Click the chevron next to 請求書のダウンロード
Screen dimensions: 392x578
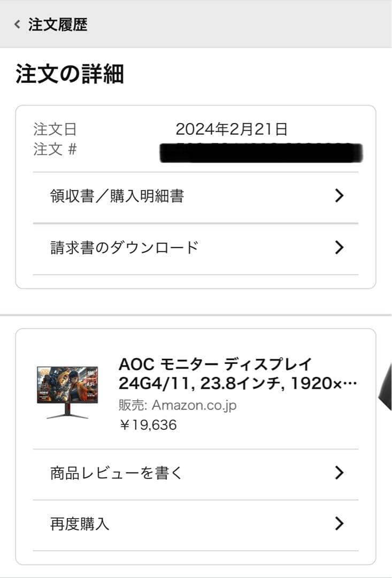pos(339,247)
